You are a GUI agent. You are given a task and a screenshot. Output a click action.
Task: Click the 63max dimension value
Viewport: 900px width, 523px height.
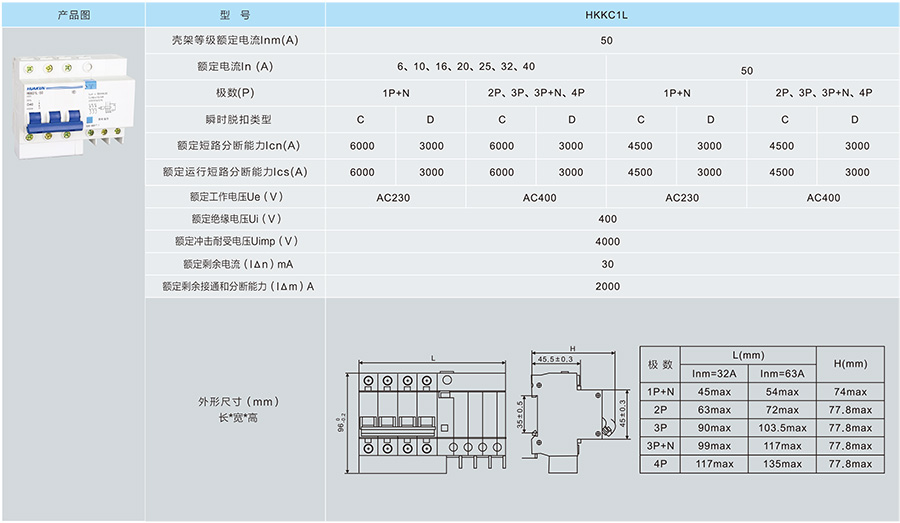[x=714, y=410]
